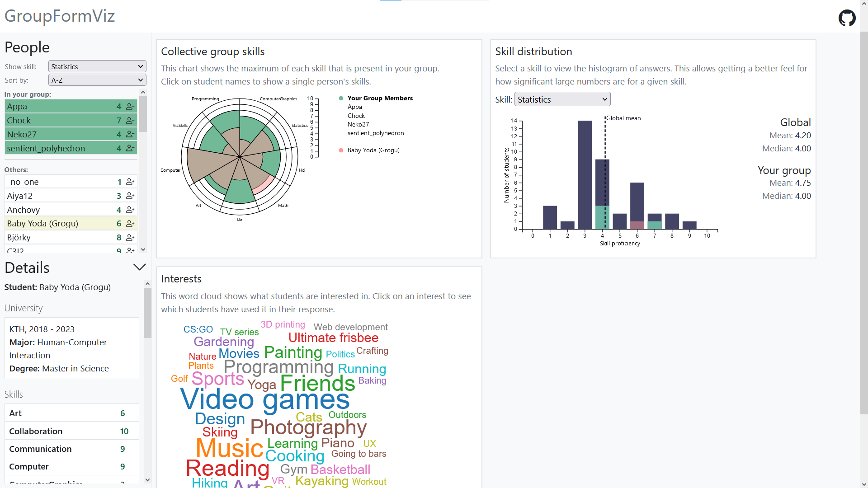Click the 'Sports' interest word
Image resolution: width=868 pixels, height=488 pixels.
tap(217, 379)
